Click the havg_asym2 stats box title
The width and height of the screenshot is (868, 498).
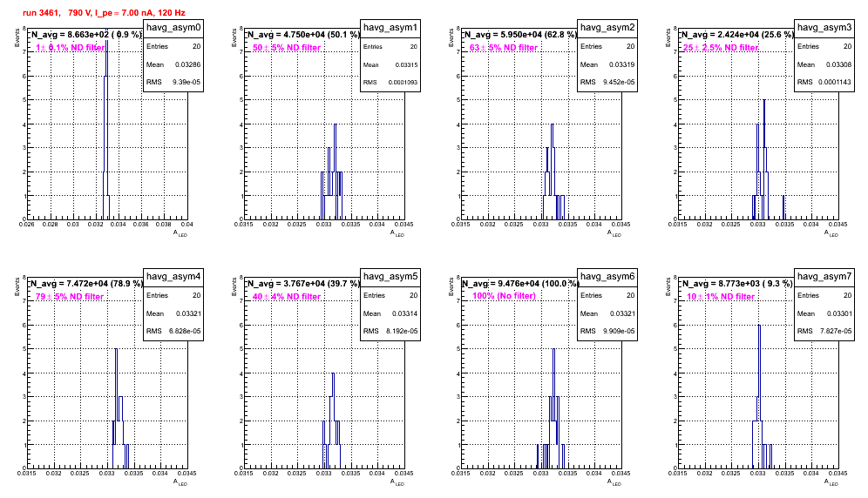pos(607,28)
